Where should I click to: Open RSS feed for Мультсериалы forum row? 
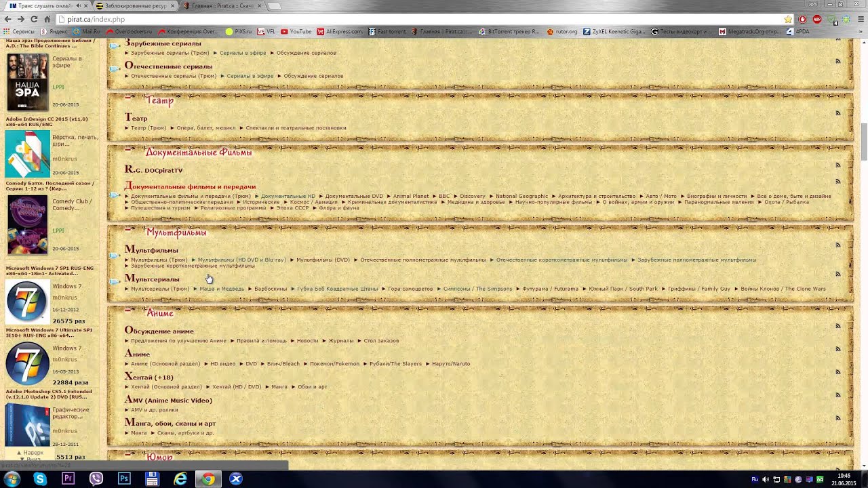(837, 274)
